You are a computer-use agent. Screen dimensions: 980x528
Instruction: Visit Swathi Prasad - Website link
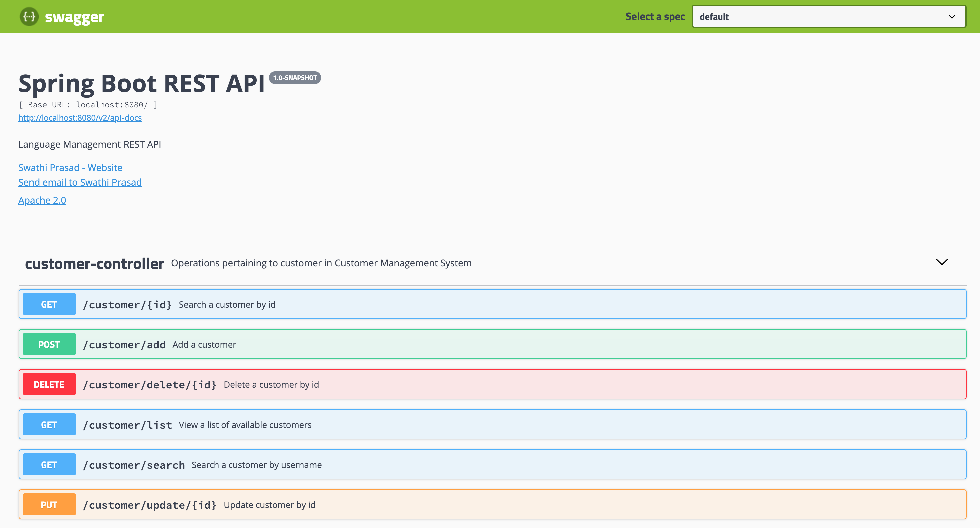[70, 168]
